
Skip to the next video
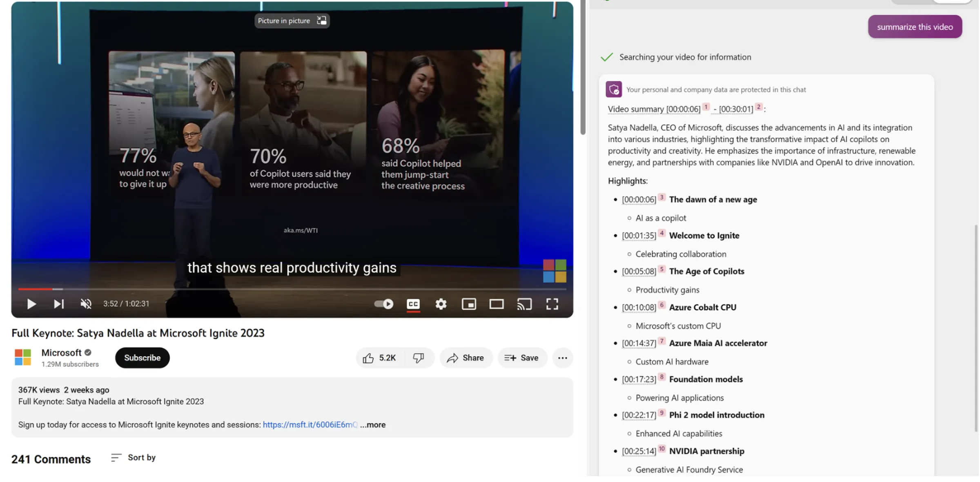[58, 304]
